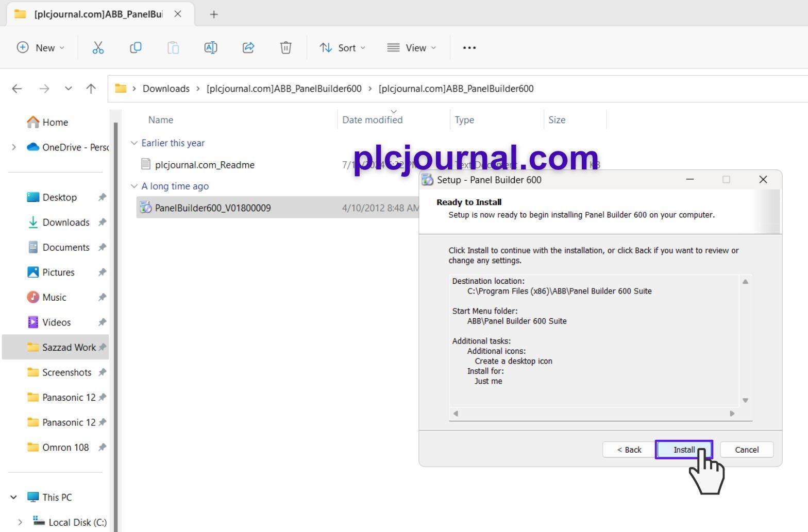This screenshot has height=532, width=808.
Task: Sort by the Date modified column header
Action: tap(373, 120)
